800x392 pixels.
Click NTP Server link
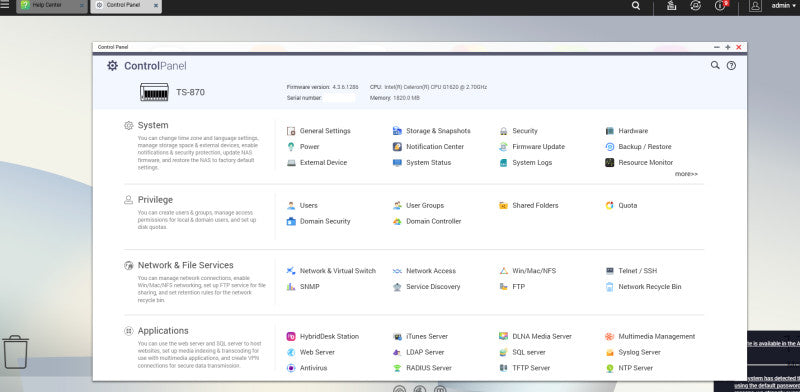pos(636,368)
